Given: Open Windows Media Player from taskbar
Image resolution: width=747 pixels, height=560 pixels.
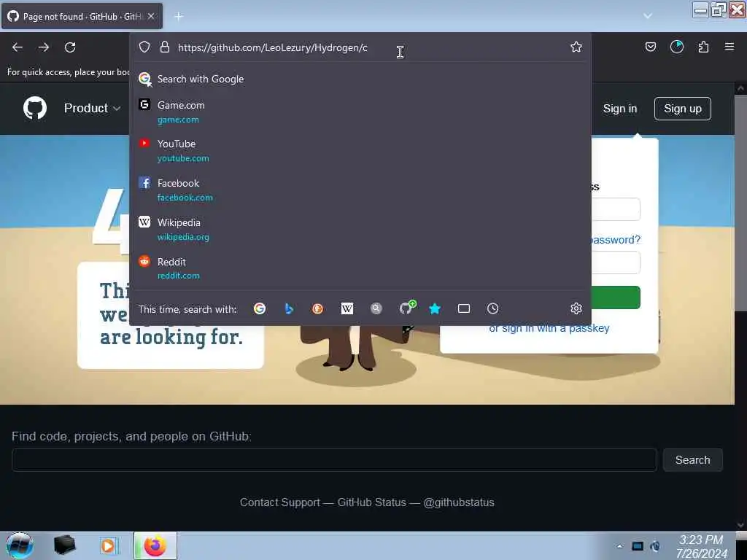Looking at the screenshot, I should pos(108,545).
